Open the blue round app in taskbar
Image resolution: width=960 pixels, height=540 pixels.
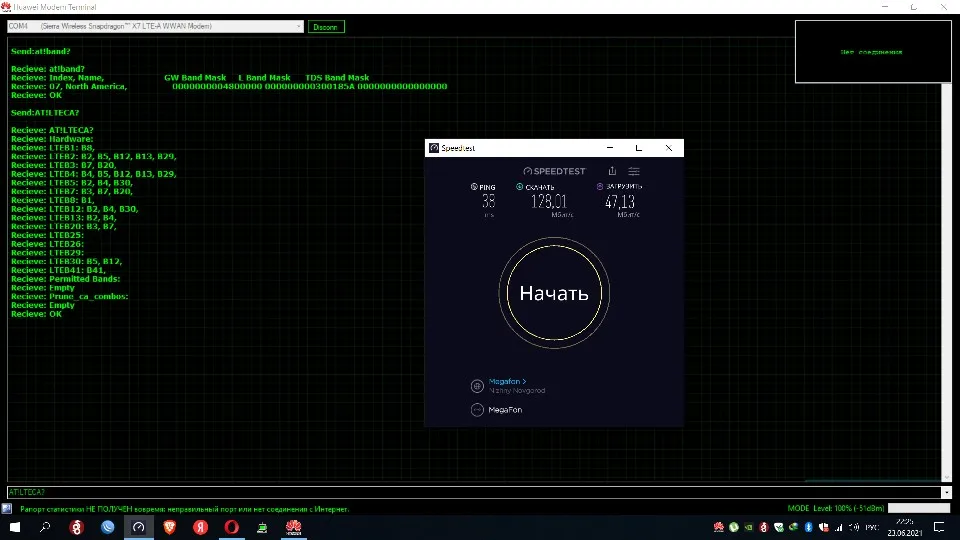108,527
